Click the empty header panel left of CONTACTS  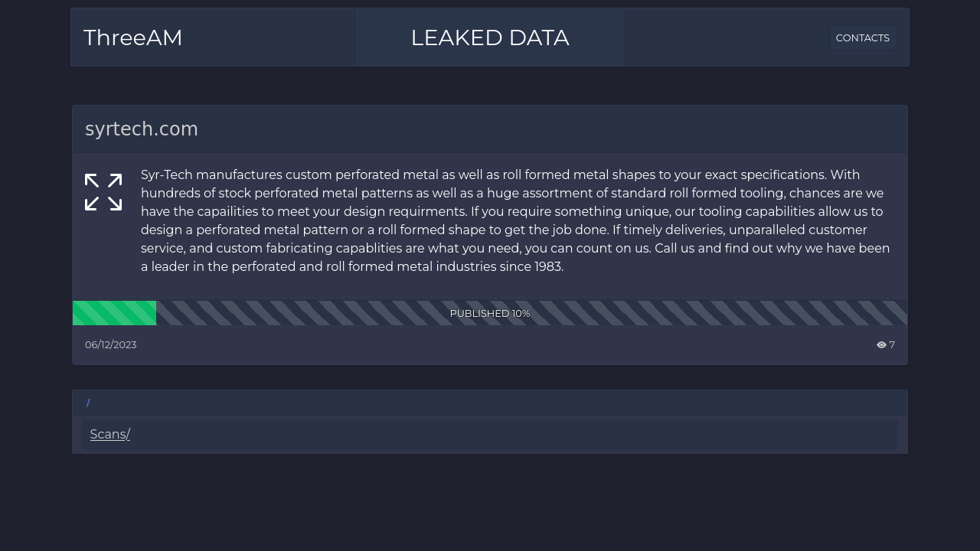click(x=727, y=37)
